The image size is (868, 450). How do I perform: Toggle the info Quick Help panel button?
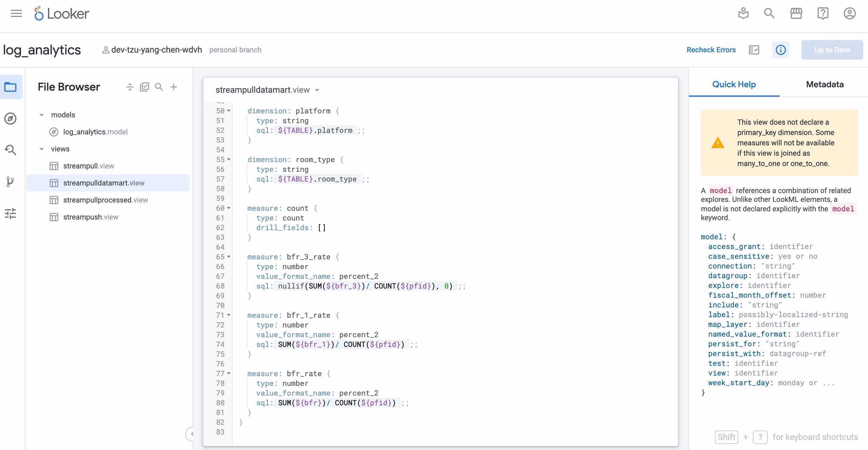click(781, 50)
